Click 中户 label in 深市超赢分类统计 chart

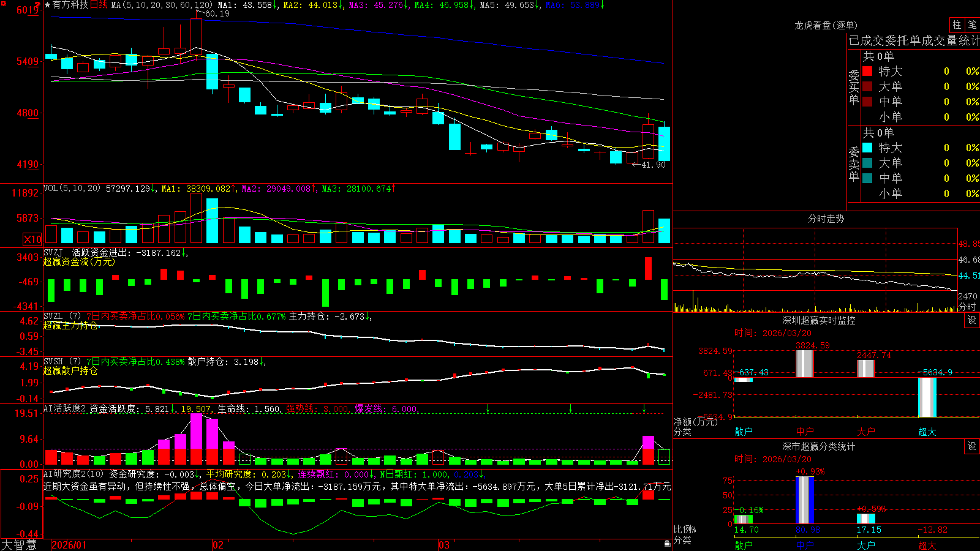805,545
